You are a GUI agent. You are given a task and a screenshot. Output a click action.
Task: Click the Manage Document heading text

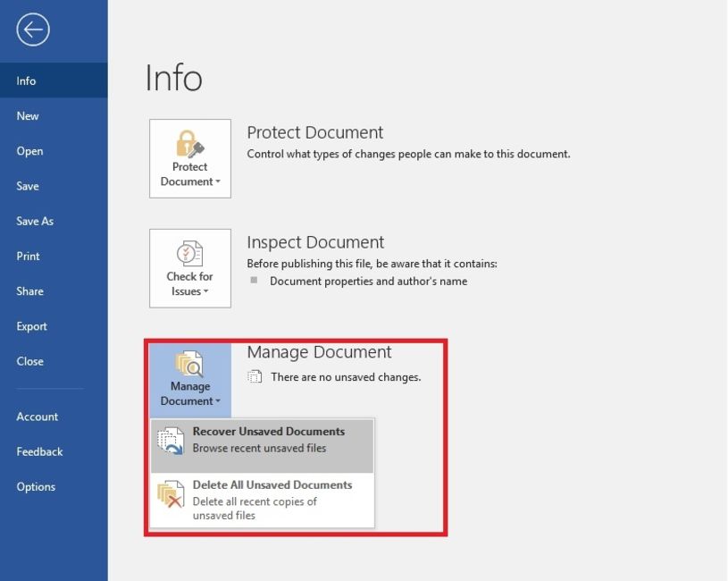tap(319, 352)
